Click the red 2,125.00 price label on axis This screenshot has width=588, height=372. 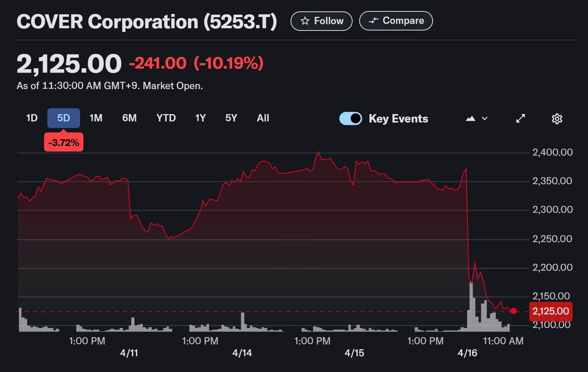point(551,311)
